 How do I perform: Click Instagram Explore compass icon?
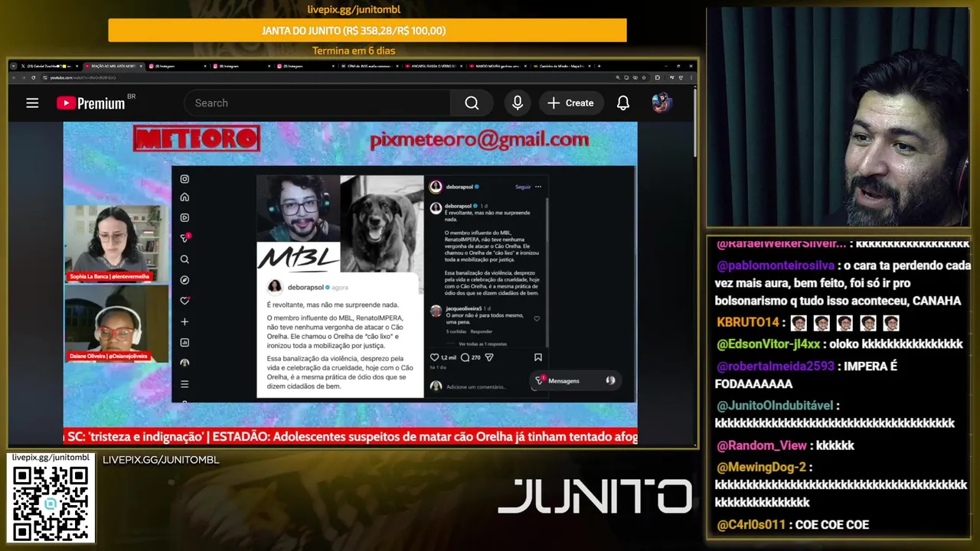point(185,280)
